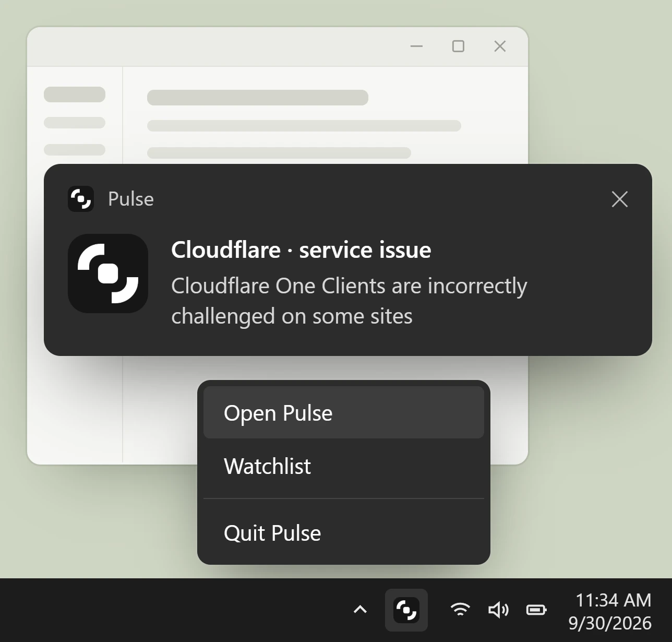
Task: Choose Watchlist in the context menu
Action: [x=343, y=466]
